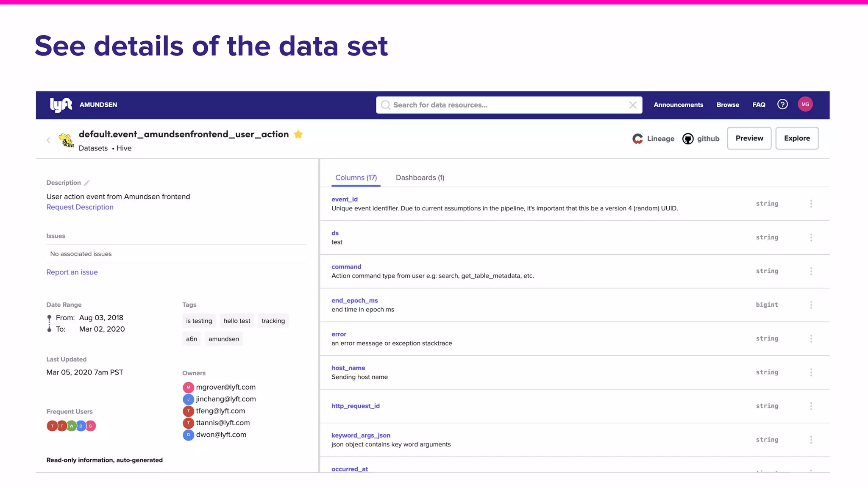Open the more options menu for error column
This screenshot has width=868, height=488.
(811, 338)
